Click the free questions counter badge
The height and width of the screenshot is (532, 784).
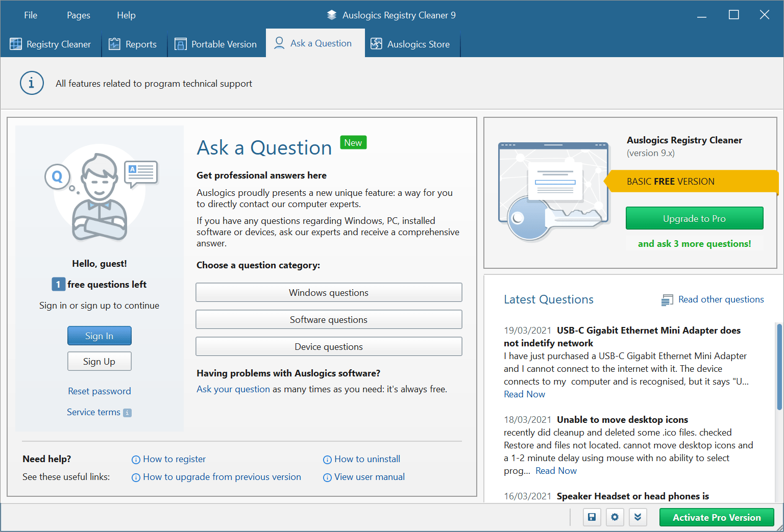(58, 284)
